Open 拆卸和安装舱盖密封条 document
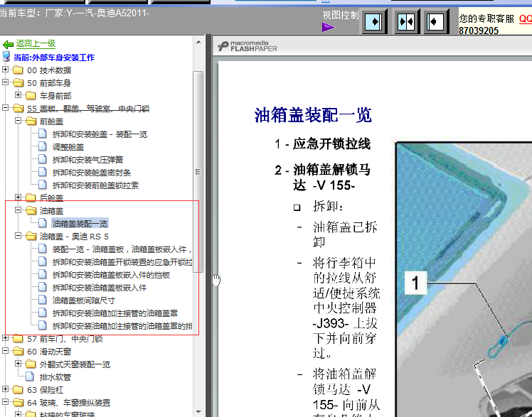Image resolution: width=532 pixels, height=417 pixels. click(92, 173)
